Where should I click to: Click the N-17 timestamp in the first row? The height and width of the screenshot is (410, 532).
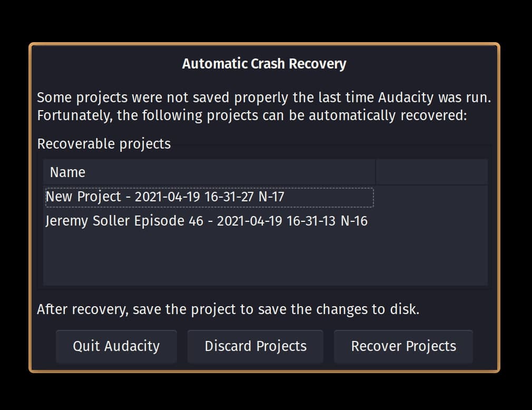click(273, 196)
